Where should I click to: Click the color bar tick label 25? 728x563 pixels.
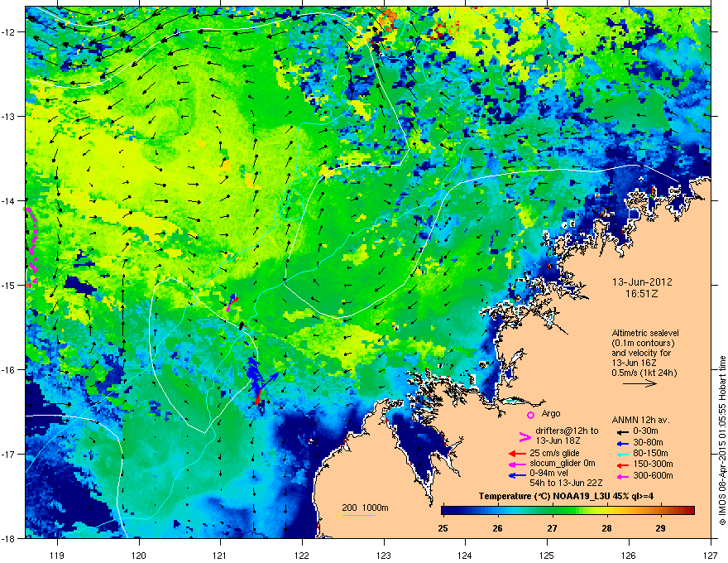[443, 528]
